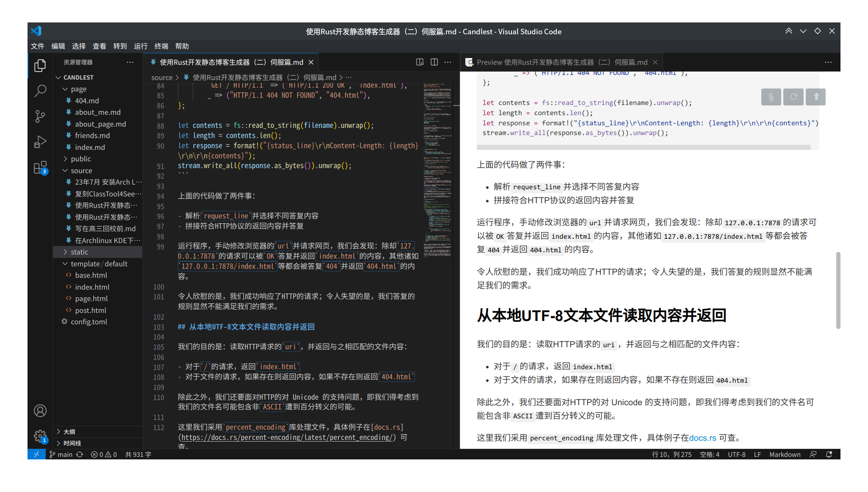Click the split editor right icon
The image size is (868, 492).
[434, 62]
